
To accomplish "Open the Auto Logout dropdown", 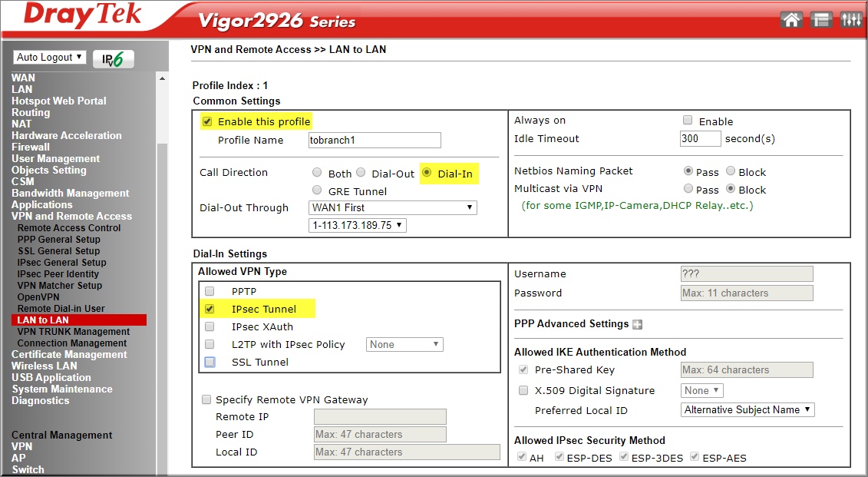I will click(50, 57).
